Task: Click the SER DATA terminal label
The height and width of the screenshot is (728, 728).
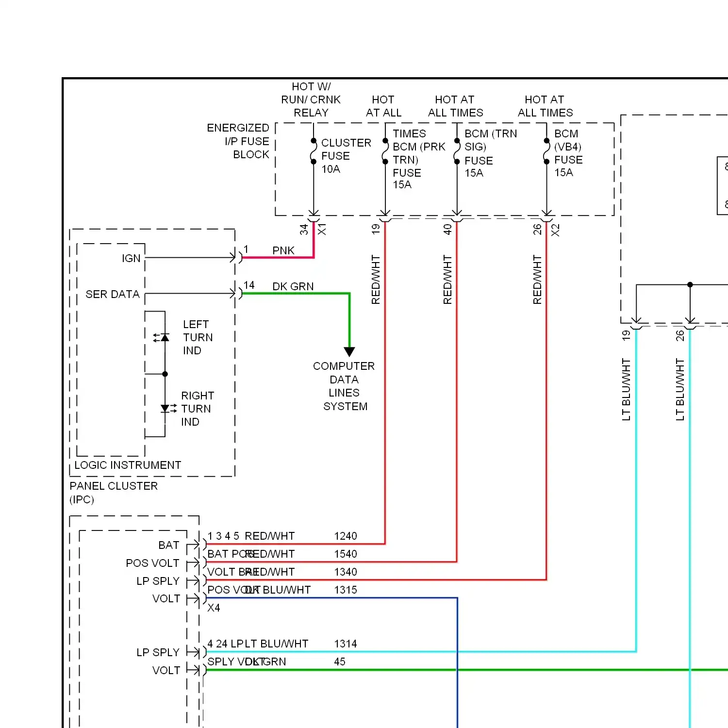Action: click(113, 294)
